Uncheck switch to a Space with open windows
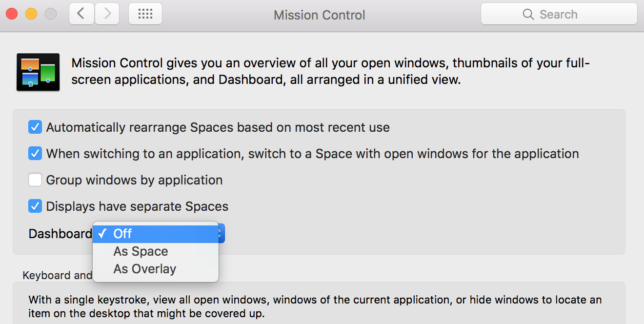 35,154
